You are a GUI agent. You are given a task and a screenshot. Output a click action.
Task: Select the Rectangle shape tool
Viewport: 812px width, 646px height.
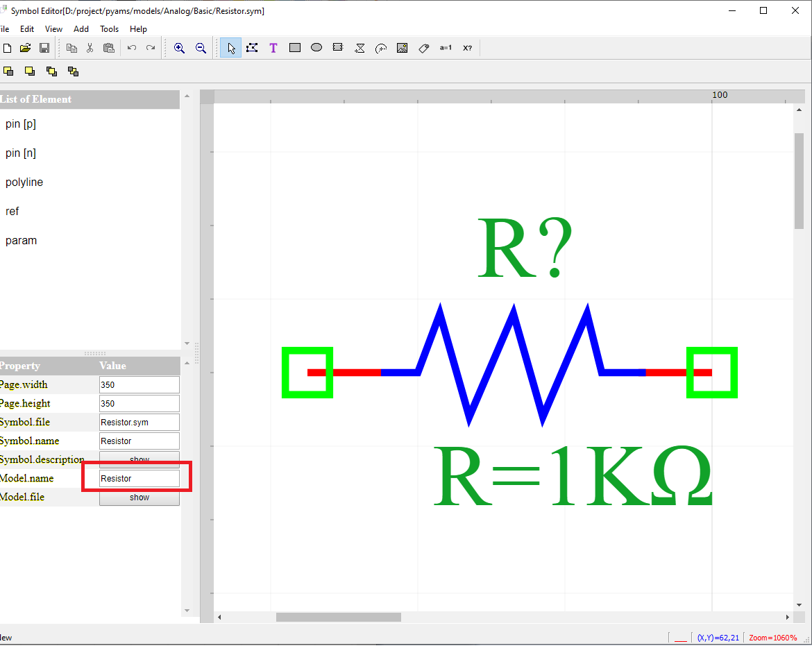[x=295, y=48]
